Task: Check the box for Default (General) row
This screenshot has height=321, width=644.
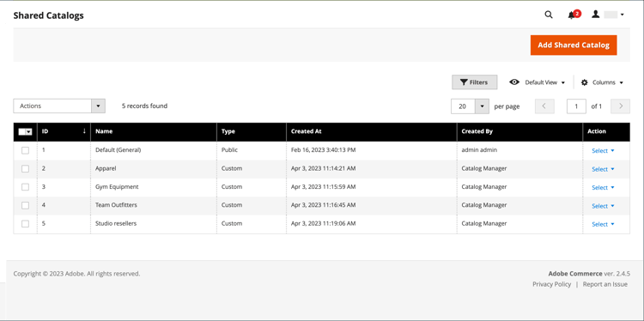Action: (x=26, y=150)
